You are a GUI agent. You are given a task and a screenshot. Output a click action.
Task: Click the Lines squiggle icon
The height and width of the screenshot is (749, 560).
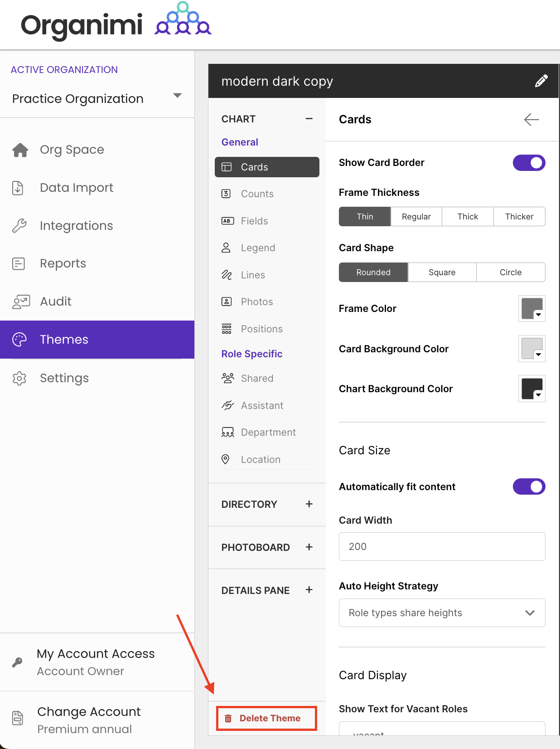(x=227, y=275)
